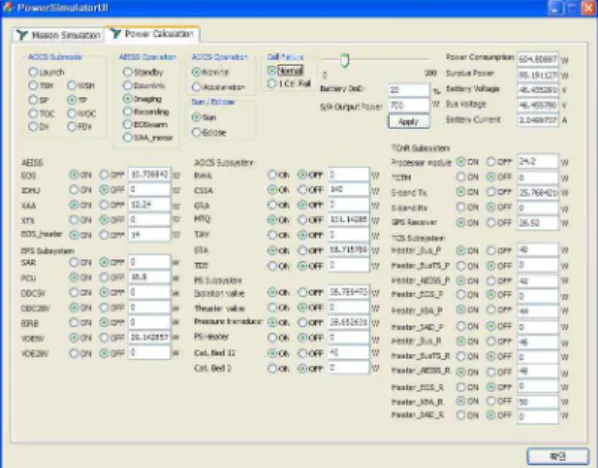Click the 확인 confirm button
The height and width of the screenshot is (468, 598).
coord(558,456)
